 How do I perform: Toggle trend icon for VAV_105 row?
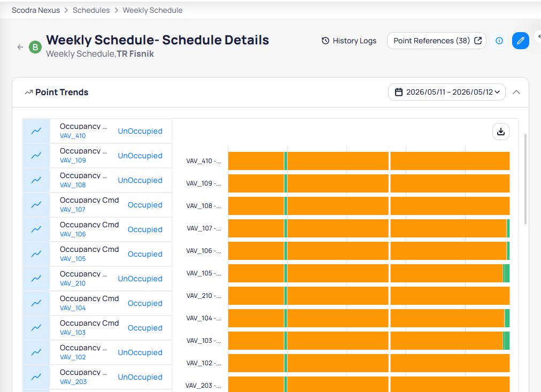click(36, 254)
